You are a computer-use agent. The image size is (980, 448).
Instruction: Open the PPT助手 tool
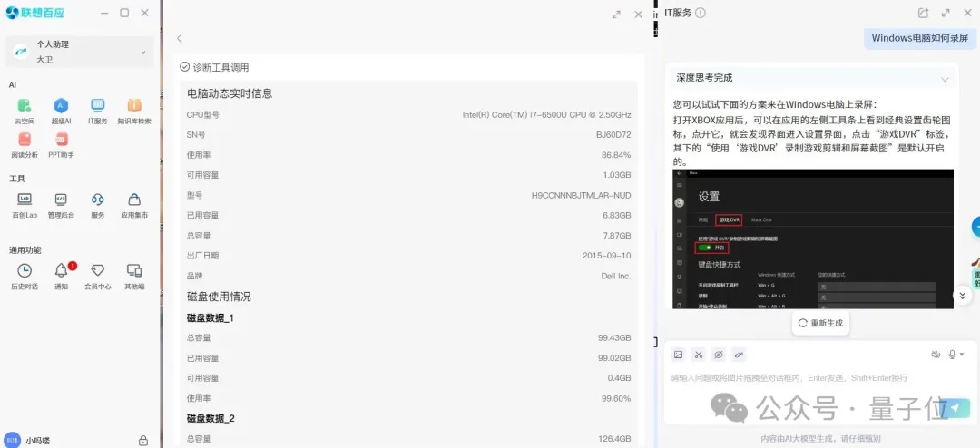pyautogui.click(x=61, y=140)
